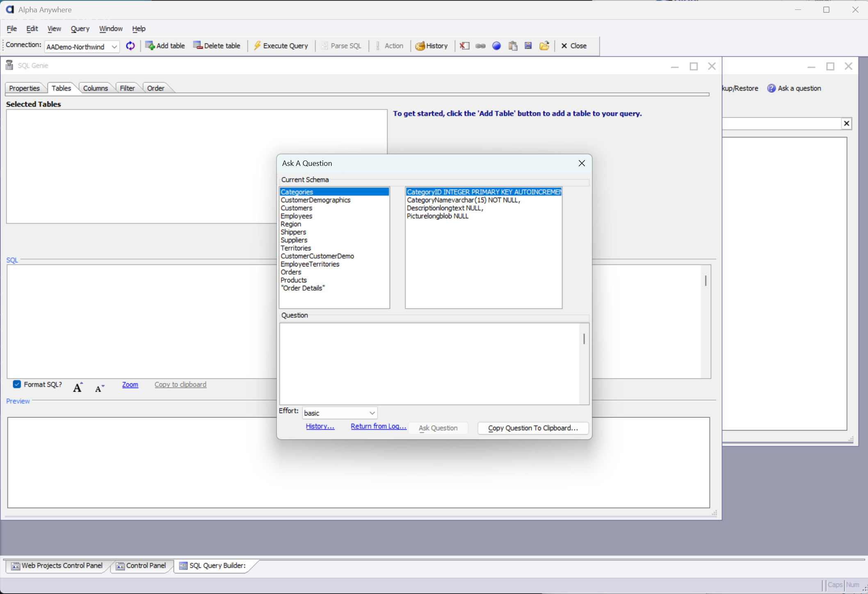Viewport: 868px width, 594px height.
Task: Click the Ask a question help icon
Action: pos(771,88)
